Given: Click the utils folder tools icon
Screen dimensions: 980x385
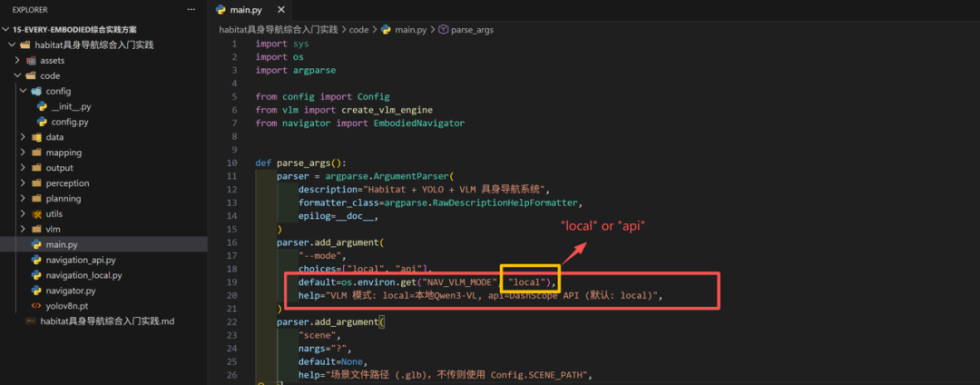Looking at the screenshot, I should pyautogui.click(x=36, y=213).
